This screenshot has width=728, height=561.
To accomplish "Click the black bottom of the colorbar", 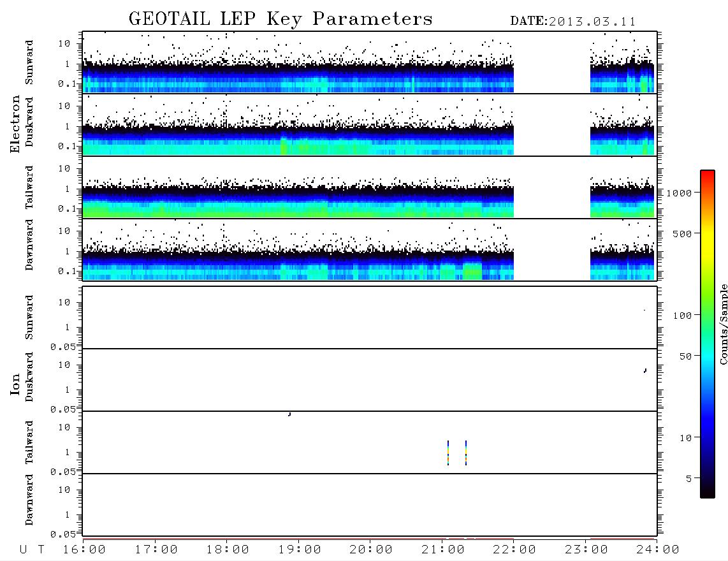I will [x=708, y=492].
